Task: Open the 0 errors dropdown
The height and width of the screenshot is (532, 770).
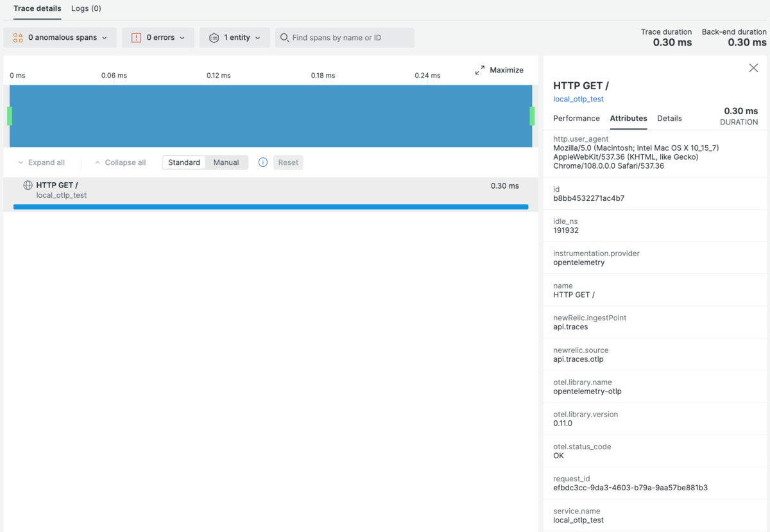Action: click(x=158, y=37)
